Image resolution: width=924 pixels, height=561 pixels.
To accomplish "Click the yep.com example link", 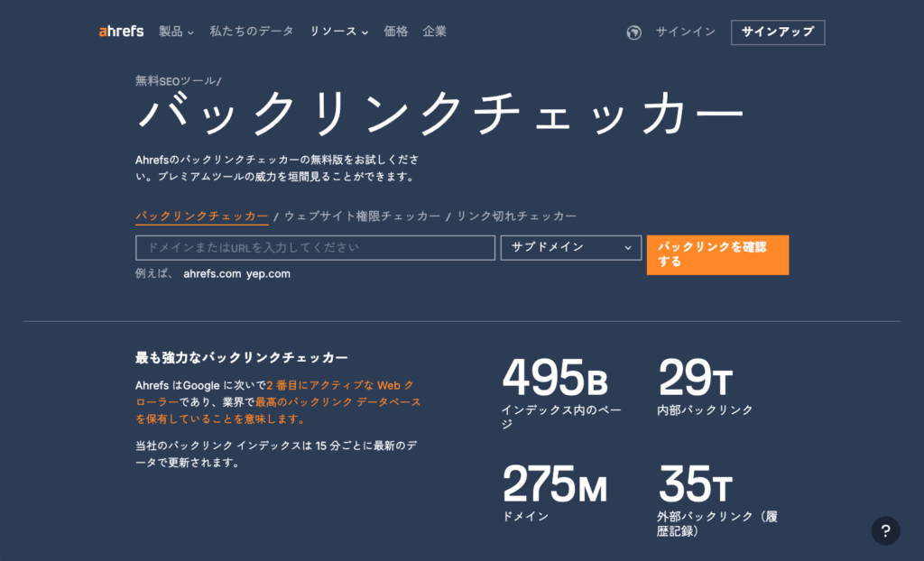I will pyautogui.click(x=268, y=273).
